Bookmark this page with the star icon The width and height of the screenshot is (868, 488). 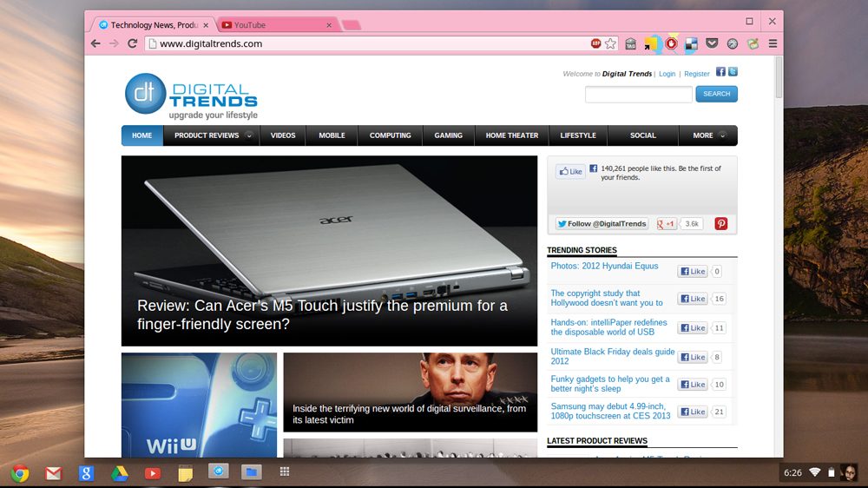pos(610,43)
